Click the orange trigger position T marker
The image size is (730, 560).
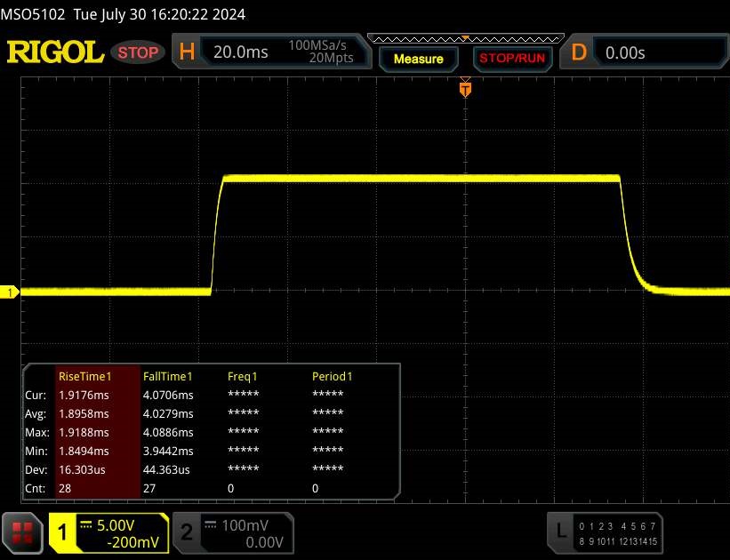pos(465,89)
